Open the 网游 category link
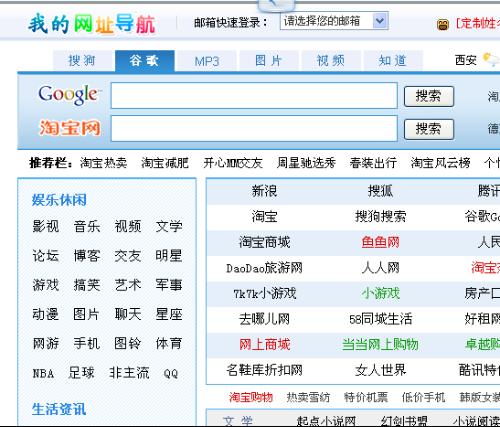Viewport: 500px width, 427px height. [46, 343]
